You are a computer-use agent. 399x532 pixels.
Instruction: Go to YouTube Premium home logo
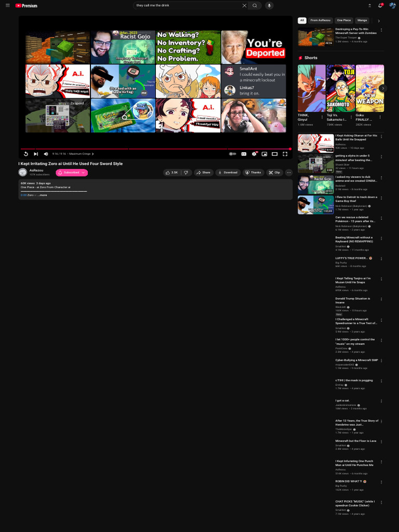point(26,5)
